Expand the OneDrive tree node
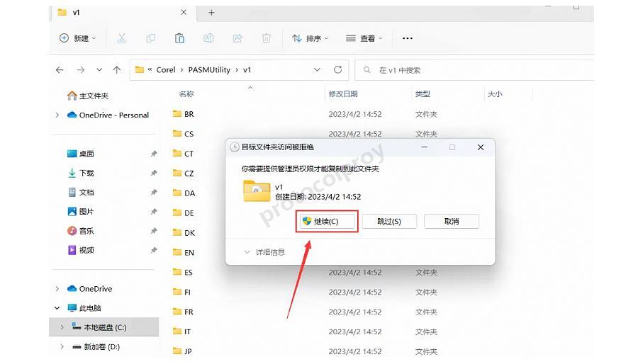Screen dimensions: 643x364 [x=57, y=289]
